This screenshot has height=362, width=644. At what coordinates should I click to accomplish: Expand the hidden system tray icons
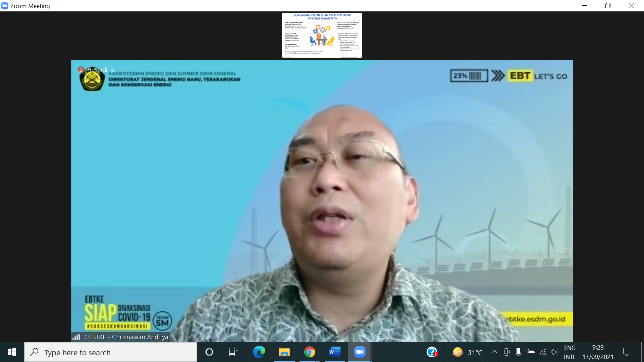point(494,352)
